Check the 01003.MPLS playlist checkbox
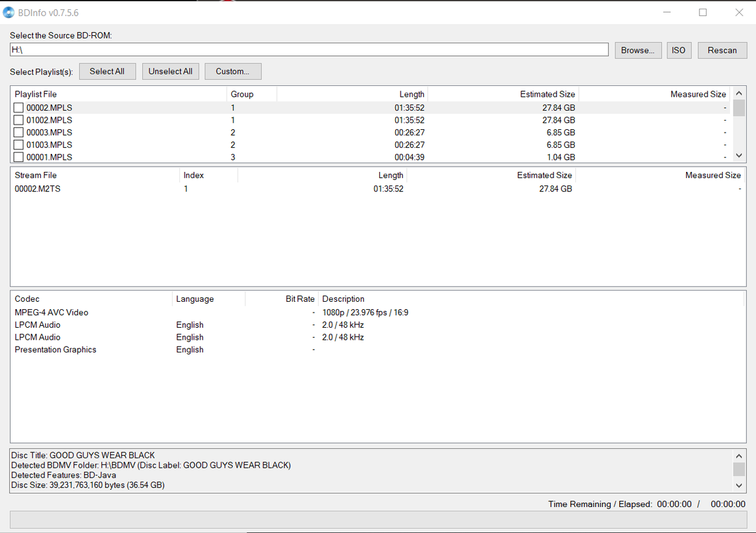756x533 pixels. 18,145
